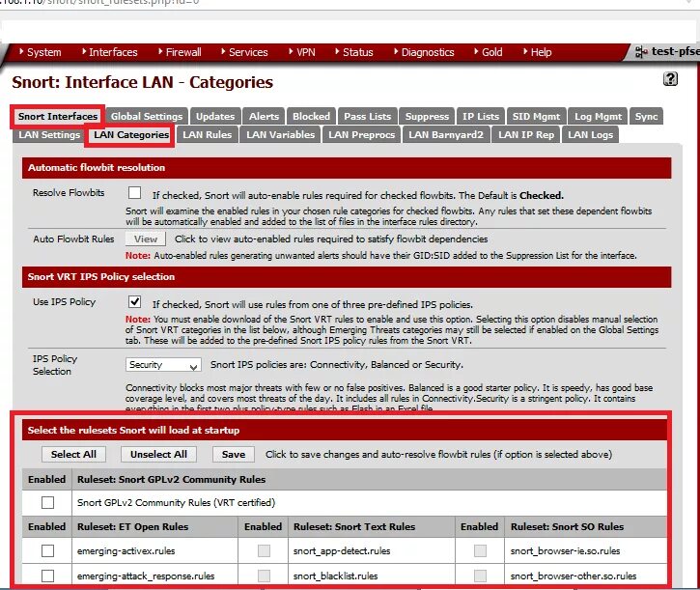Enable the Resolve Flowbits checkbox
The width and height of the screenshot is (700, 590).
point(134,193)
